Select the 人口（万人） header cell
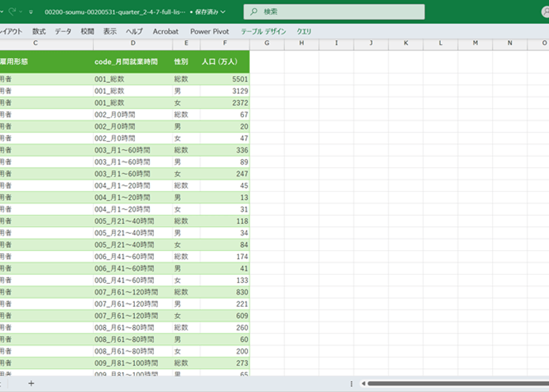The width and height of the screenshot is (549, 392). [x=225, y=62]
